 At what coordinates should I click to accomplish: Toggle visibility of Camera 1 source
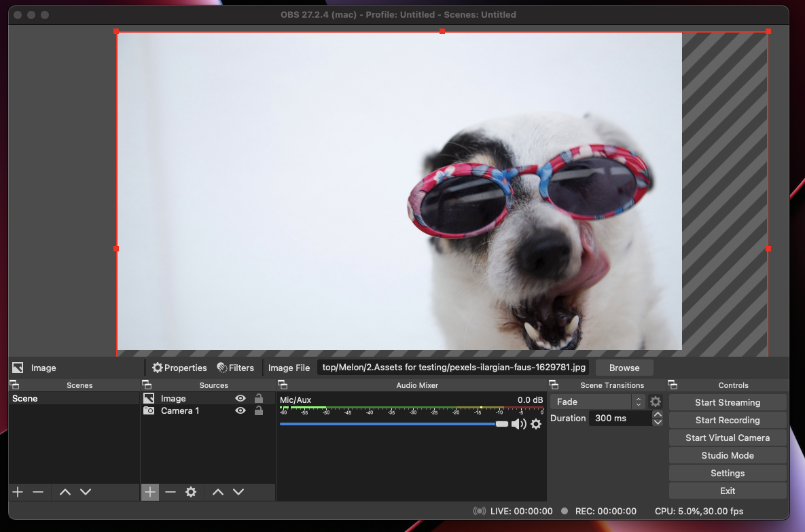(240, 411)
